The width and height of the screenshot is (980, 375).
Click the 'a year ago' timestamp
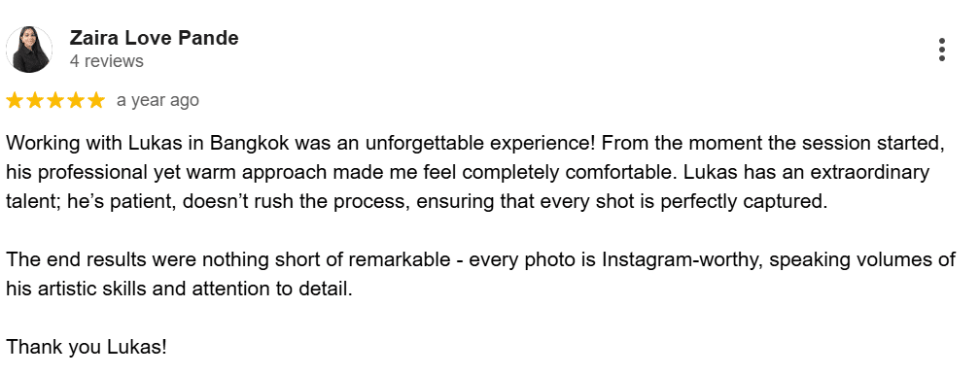(x=157, y=101)
